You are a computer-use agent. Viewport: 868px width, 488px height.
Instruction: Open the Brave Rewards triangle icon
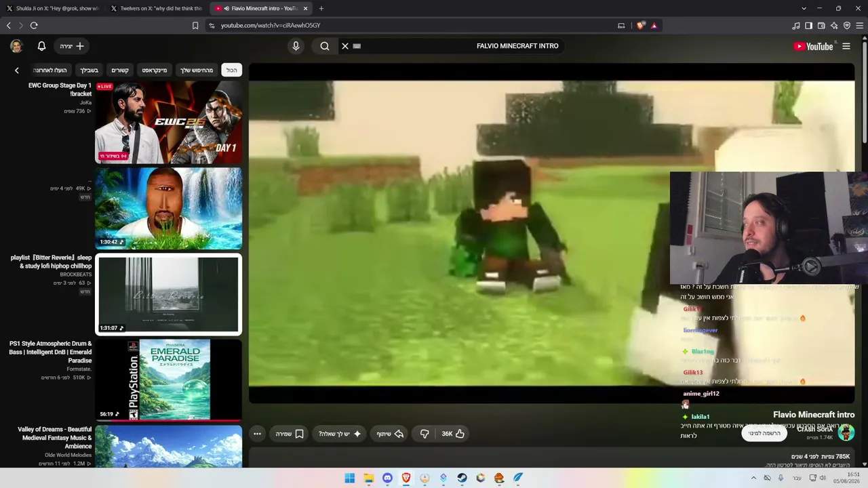654,26
